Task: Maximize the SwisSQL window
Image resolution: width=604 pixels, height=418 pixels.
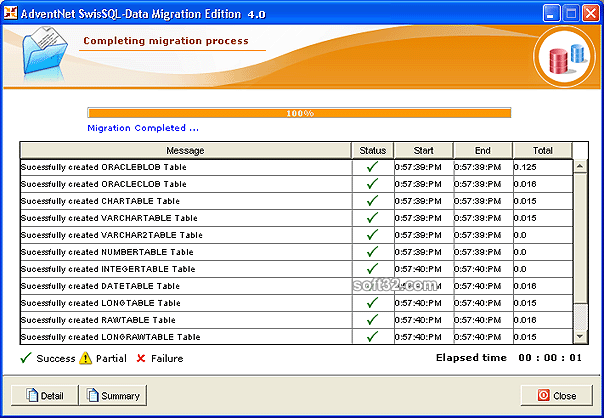Action: coord(571,13)
